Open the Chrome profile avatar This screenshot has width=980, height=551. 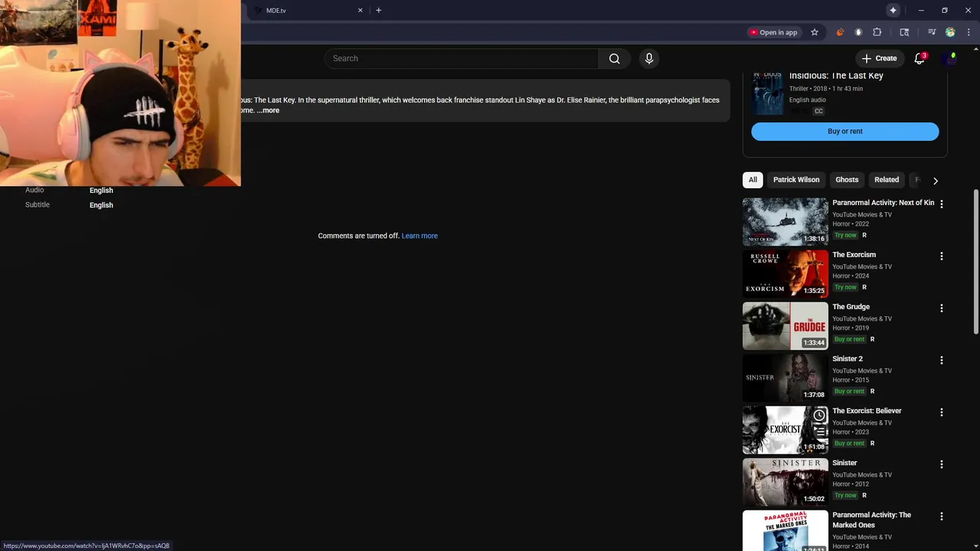(950, 32)
